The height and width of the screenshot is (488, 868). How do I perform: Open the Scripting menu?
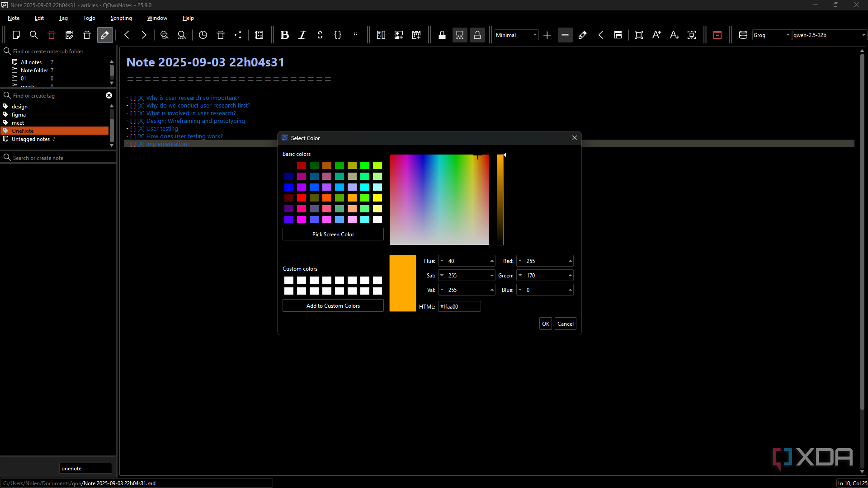point(121,18)
